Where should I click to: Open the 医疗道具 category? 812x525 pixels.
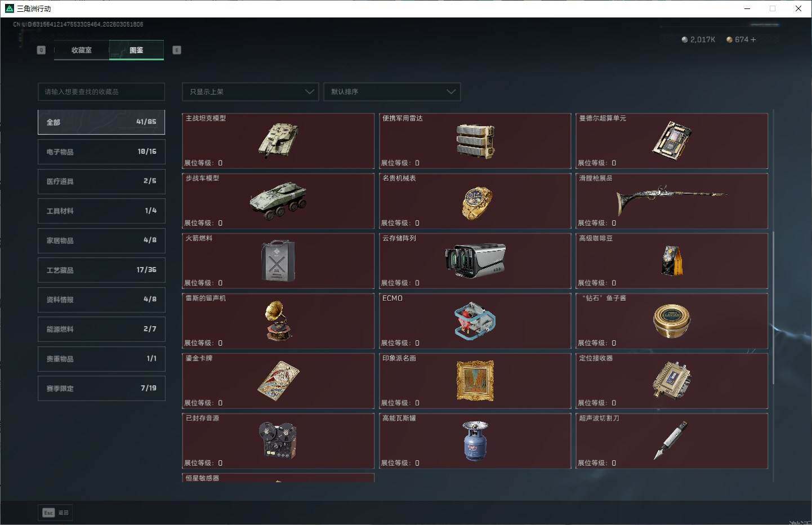click(x=101, y=181)
